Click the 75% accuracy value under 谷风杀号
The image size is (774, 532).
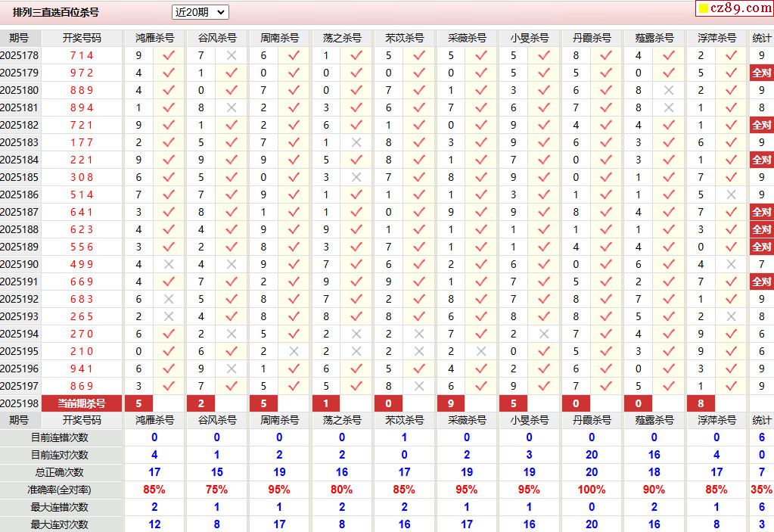(216, 490)
